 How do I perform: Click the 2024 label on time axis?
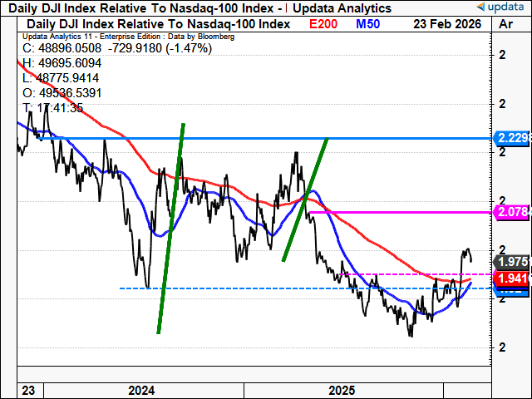pyautogui.click(x=142, y=390)
